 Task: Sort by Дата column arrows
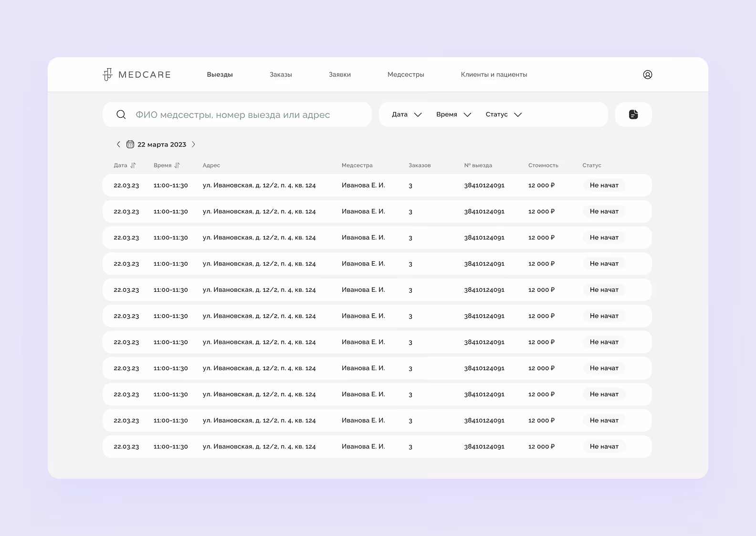pyautogui.click(x=133, y=165)
